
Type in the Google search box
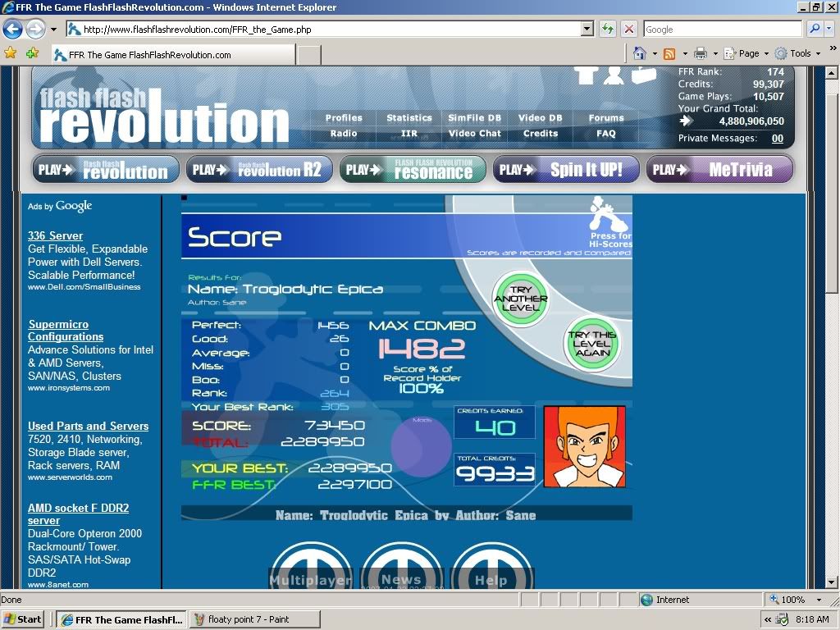click(722, 30)
